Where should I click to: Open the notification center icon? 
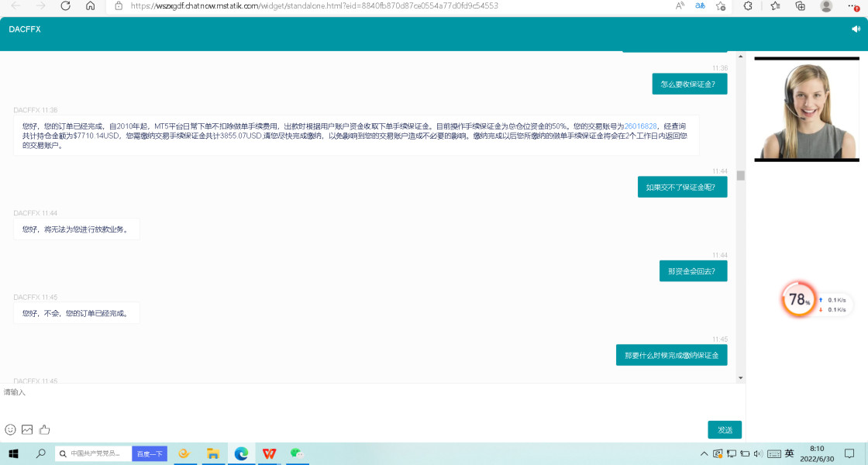click(x=849, y=454)
